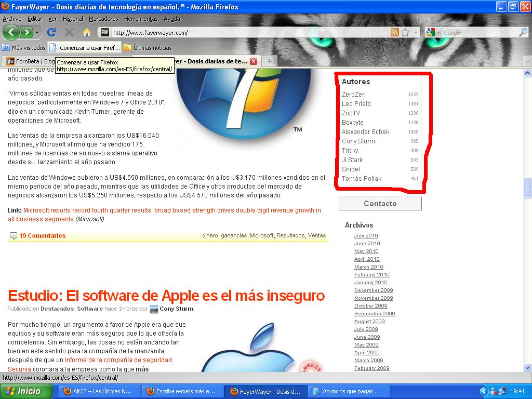Image resolution: width=532 pixels, height=399 pixels.
Task: Open the recent pages history dropdown
Action: click(37, 33)
